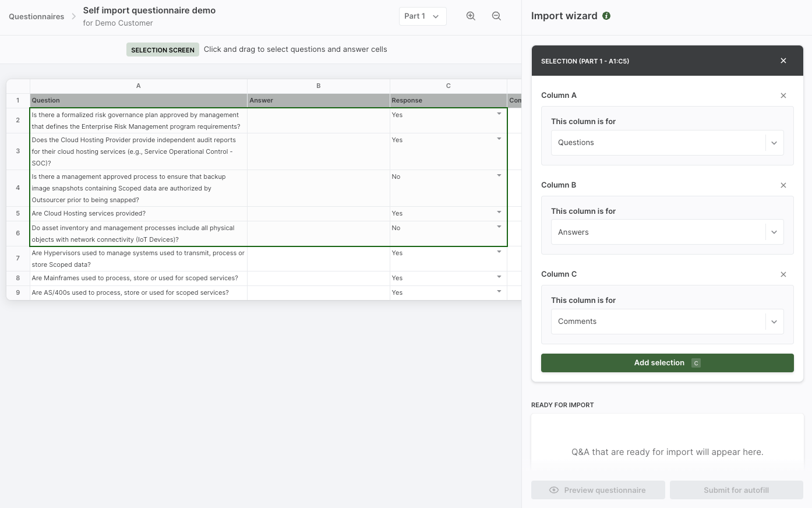
Task: Close the Selection Part 1 panel
Action: click(783, 61)
